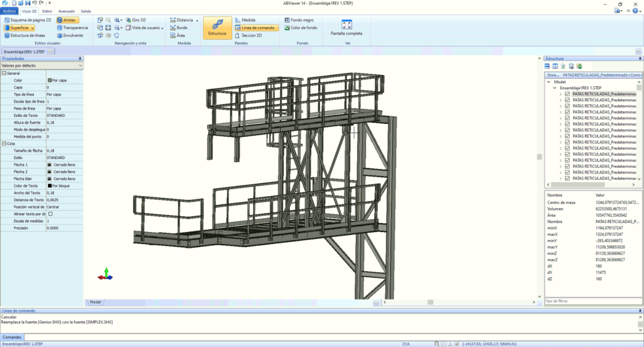
Task: Select the Giro 3D rotation tool
Action: coord(136,19)
